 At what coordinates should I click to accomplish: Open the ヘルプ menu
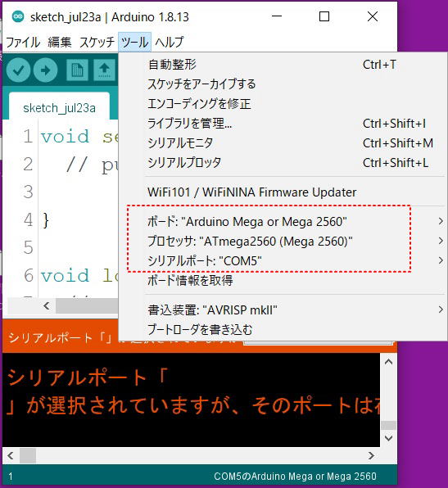tap(170, 42)
